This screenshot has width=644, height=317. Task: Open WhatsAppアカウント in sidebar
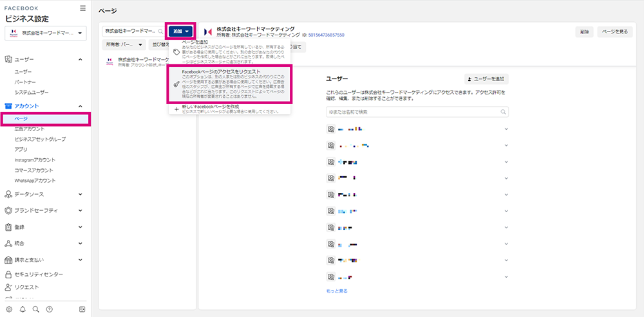pyautogui.click(x=35, y=181)
